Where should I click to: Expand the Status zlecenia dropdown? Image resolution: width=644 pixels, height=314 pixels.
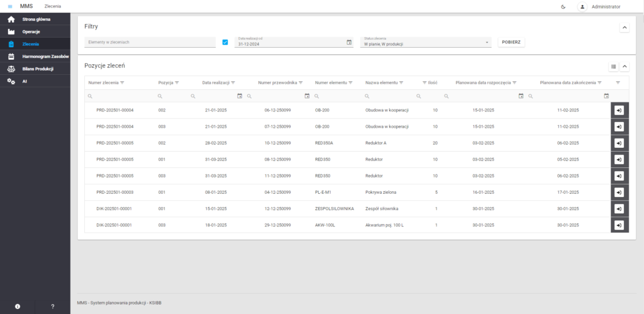[487, 43]
